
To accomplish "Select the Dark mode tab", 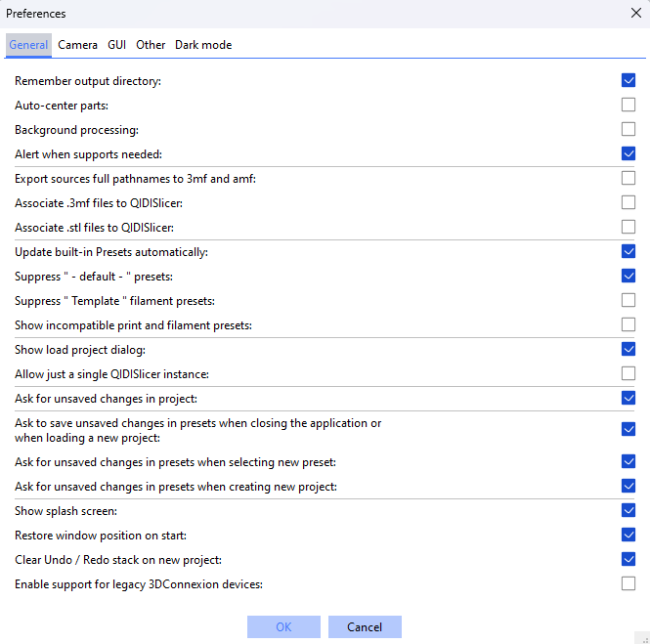I will click(x=203, y=45).
